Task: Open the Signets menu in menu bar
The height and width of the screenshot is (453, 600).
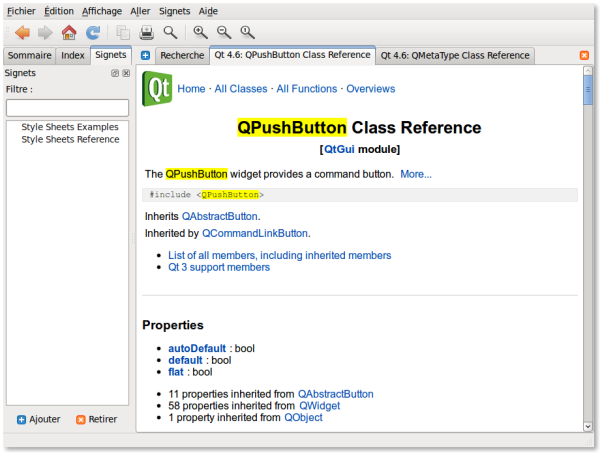Action: pyautogui.click(x=175, y=10)
